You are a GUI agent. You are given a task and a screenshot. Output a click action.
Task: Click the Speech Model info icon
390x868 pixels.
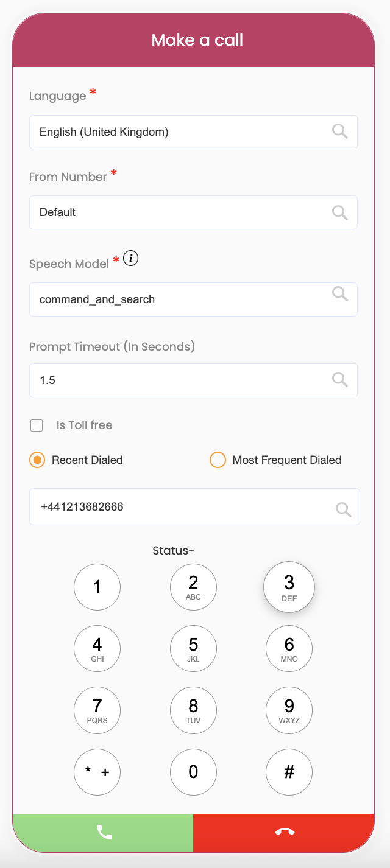(x=130, y=259)
